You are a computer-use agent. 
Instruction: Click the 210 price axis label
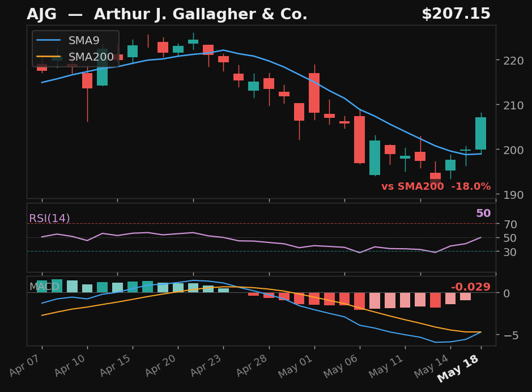click(x=513, y=105)
